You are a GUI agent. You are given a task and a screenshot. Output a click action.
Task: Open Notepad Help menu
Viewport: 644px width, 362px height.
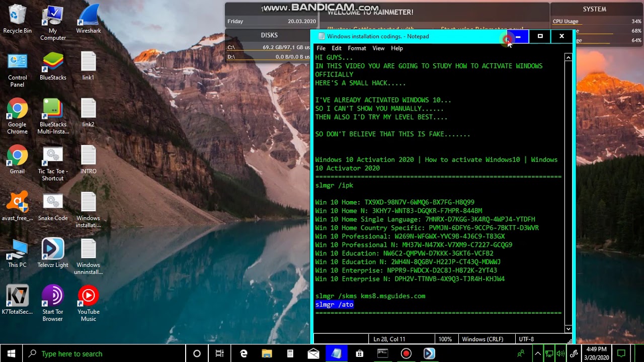pos(397,48)
